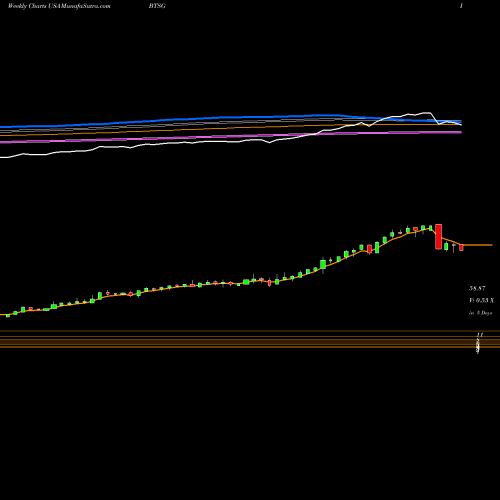
Task: Click the first green candlestick at far left
Action: tap(8, 315)
